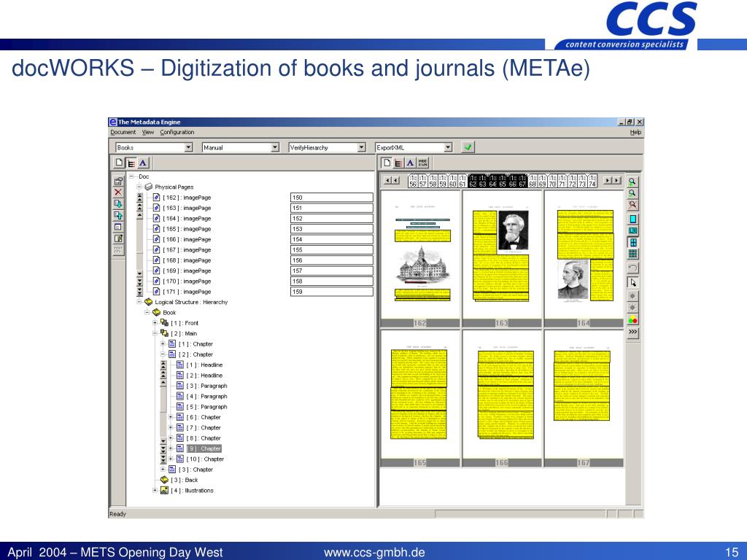Screen dimensions: 747x560
Task: Open the page 164 thumbnail
Action: (x=584, y=259)
